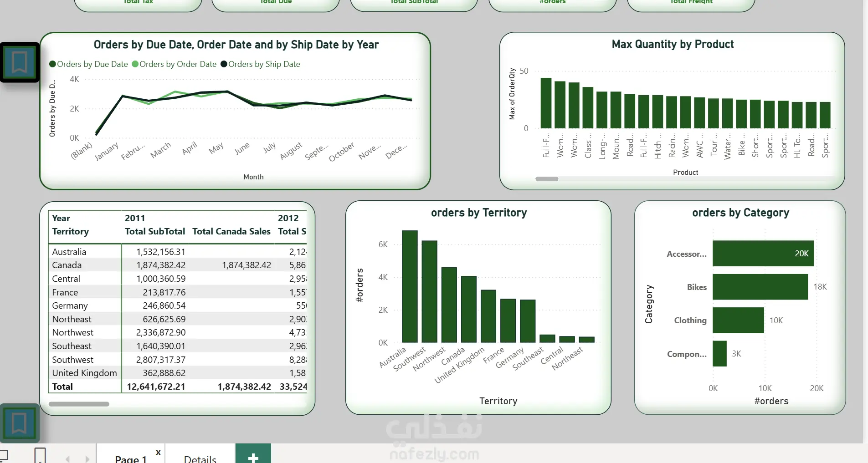Toggle the Orders by Order Date legend item
Screen dimensions: 868x463
[x=175, y=64]
